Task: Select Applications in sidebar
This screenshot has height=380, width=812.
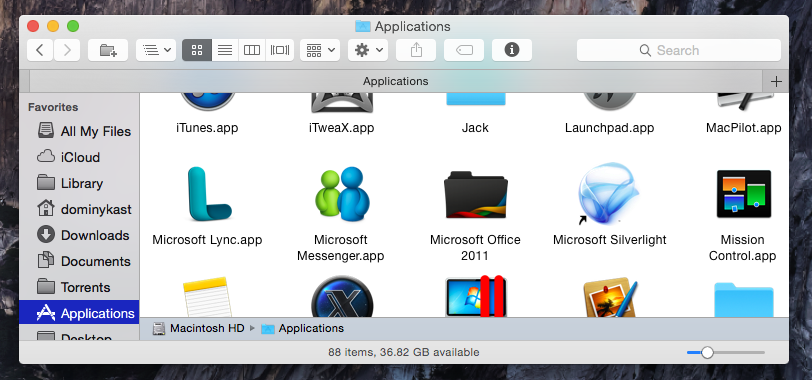Action: click(79, 313)
